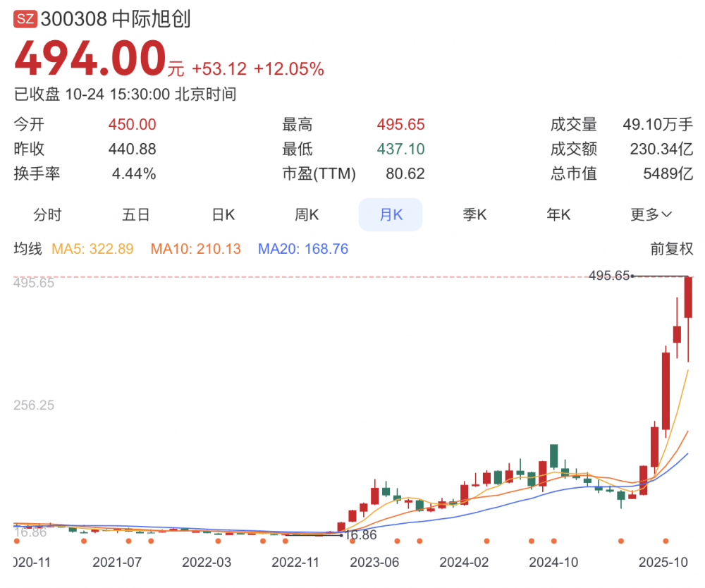Switch to the 分时 intraday chart tab
Viewport: 705px width, 588px height.
[x=47, y=214]
